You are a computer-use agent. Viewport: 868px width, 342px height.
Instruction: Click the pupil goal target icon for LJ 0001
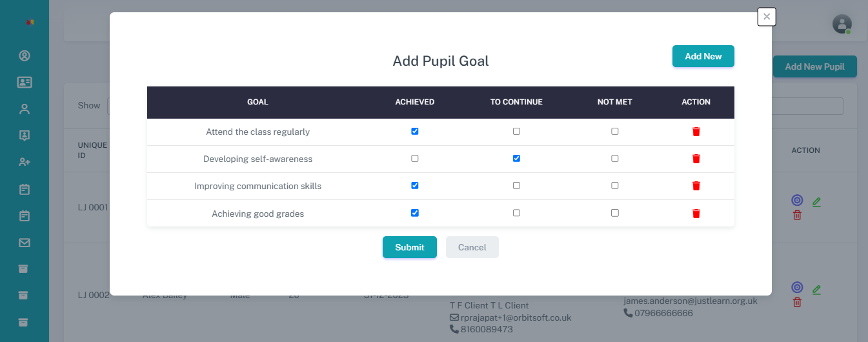coord(797,200)
